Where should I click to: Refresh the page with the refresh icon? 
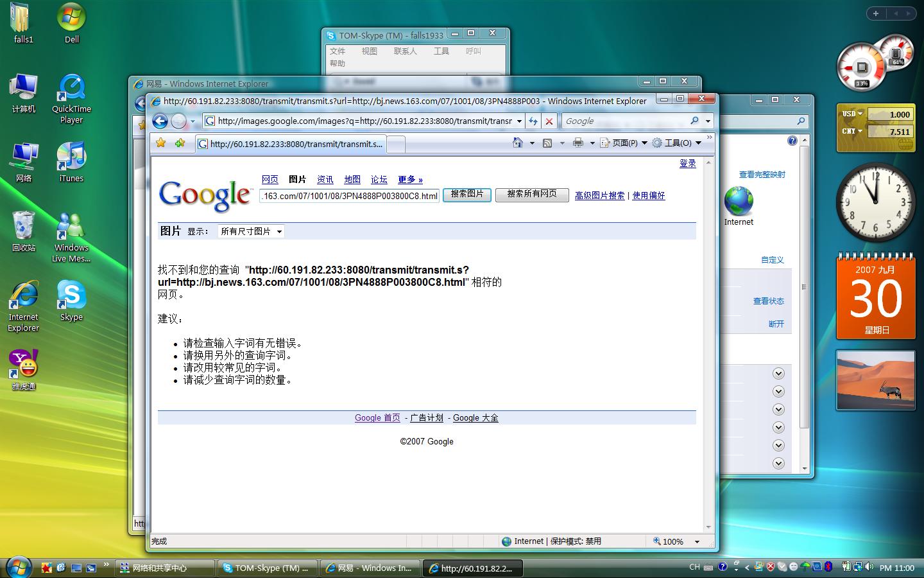[533, 121]
